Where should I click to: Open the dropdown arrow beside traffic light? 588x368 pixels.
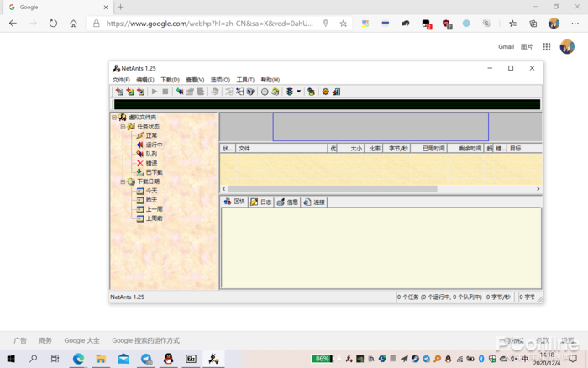(x=298, y=92)
